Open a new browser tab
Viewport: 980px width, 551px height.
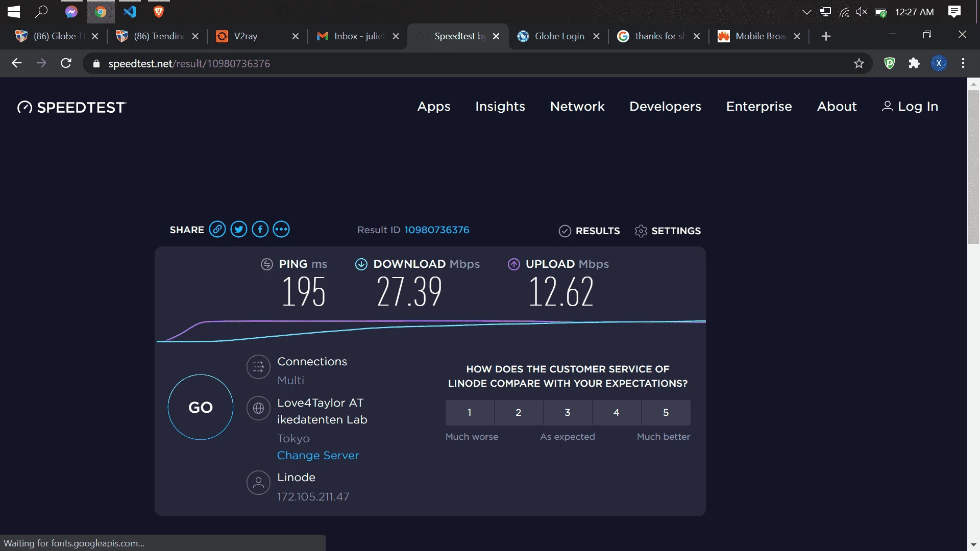pyautogui.click(x=826, y=36)
